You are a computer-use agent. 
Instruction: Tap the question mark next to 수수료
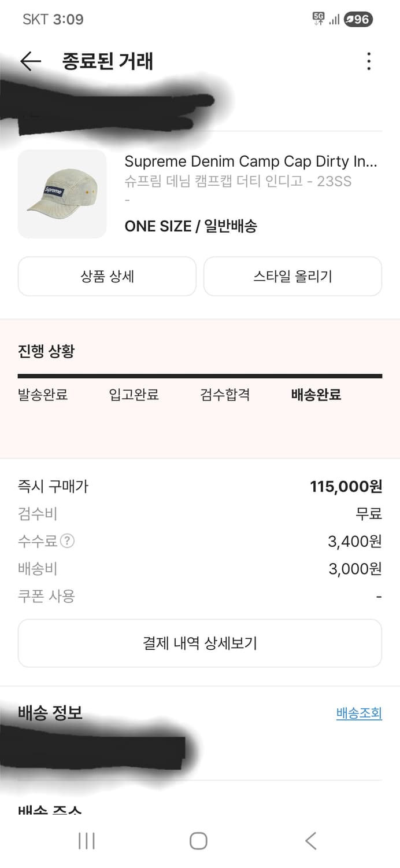[68, 541]
